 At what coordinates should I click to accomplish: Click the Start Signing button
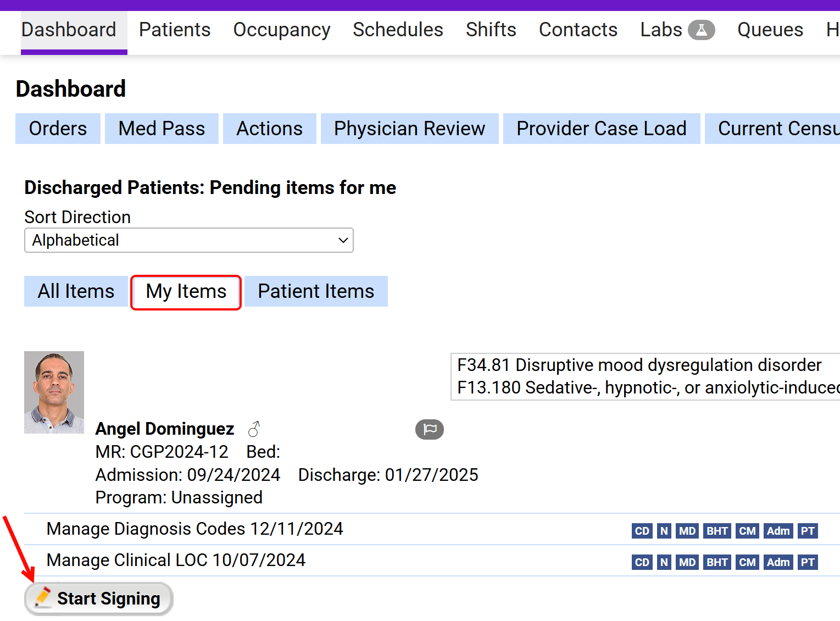98,598
